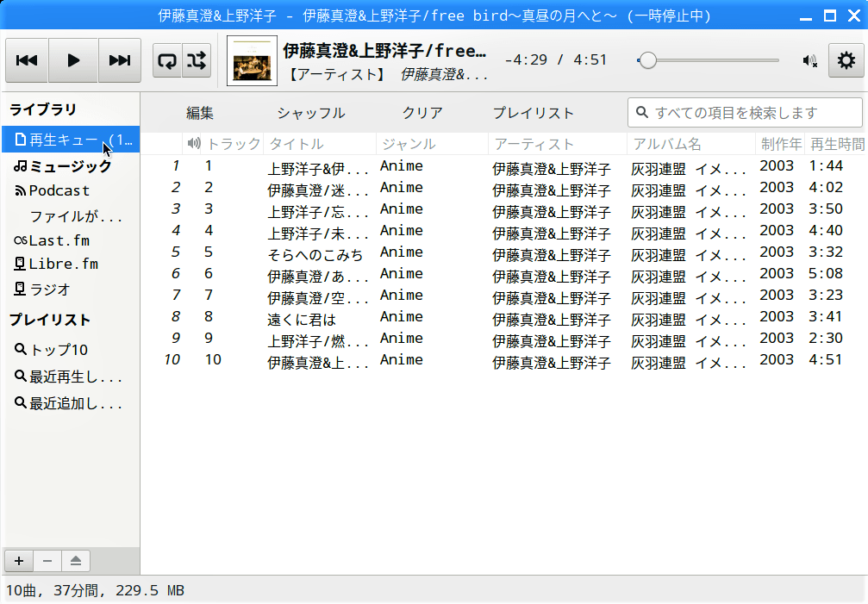868x604 pixels.
Task: Click the シャッフル button
Action: tap(310, 113)
